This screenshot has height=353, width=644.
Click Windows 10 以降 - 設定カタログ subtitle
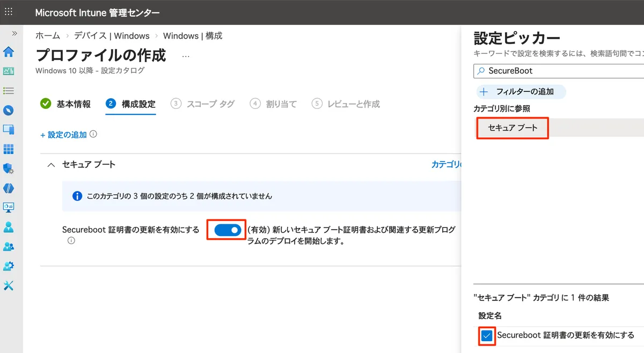click(90, 70)
